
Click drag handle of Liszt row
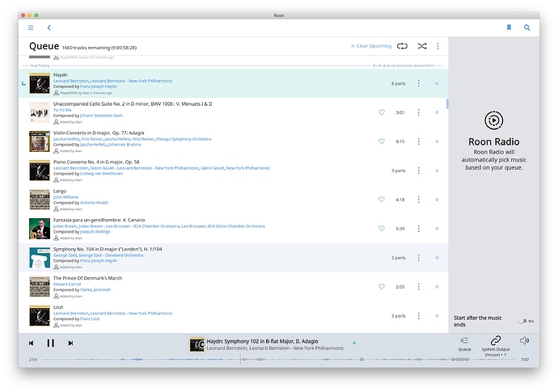(437, 315)
